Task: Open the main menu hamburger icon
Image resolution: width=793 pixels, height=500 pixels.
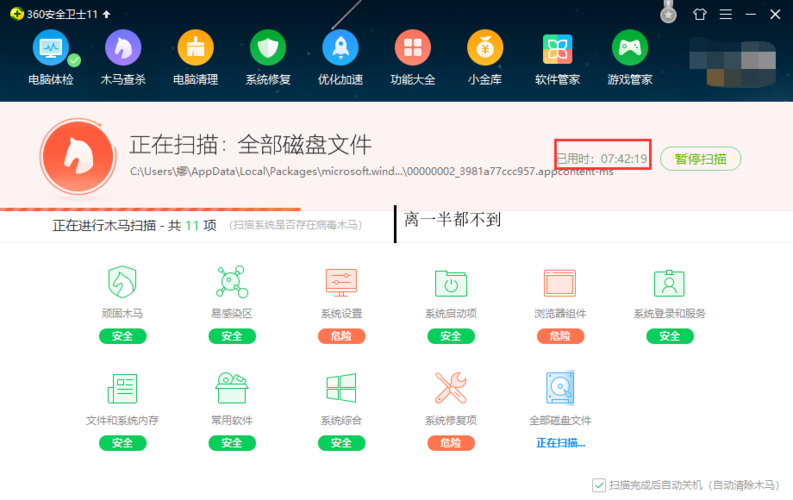Action: tap(726, 14)
